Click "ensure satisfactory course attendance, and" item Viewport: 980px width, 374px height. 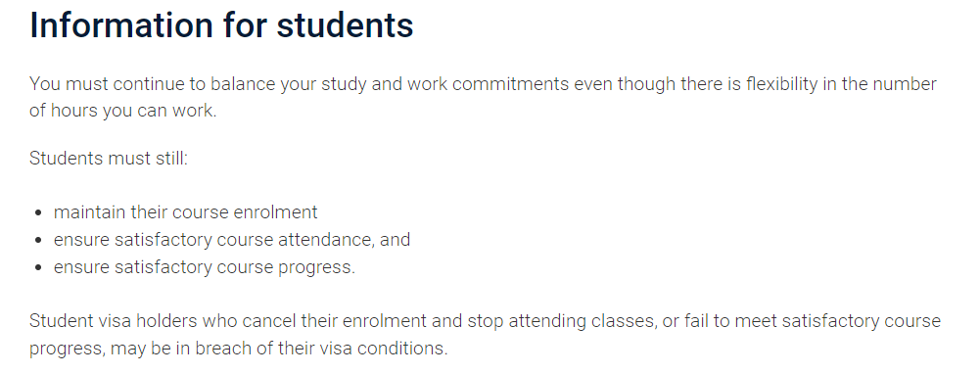[232, 240]
